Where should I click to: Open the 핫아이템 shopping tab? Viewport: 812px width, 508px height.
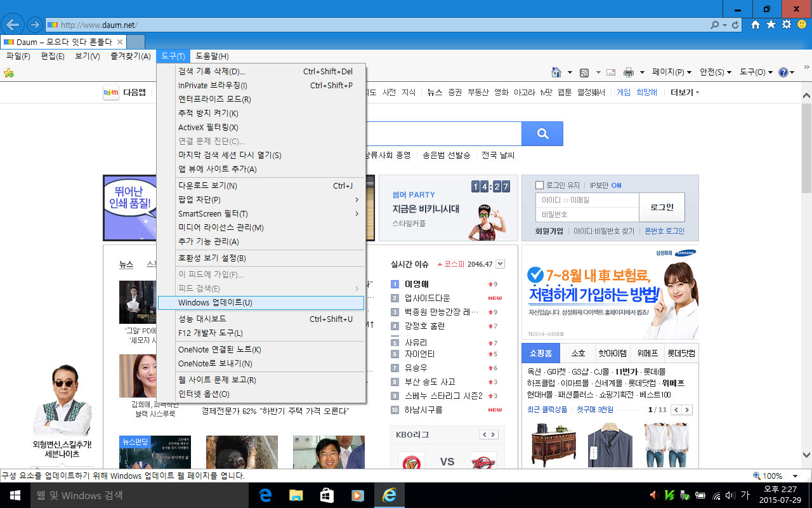click(x=612, y=353)
